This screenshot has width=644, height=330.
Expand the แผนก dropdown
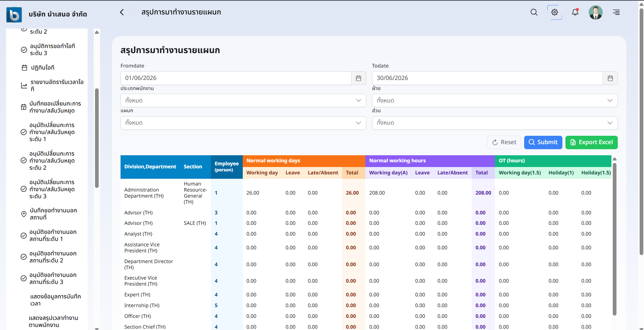[243, 123]
